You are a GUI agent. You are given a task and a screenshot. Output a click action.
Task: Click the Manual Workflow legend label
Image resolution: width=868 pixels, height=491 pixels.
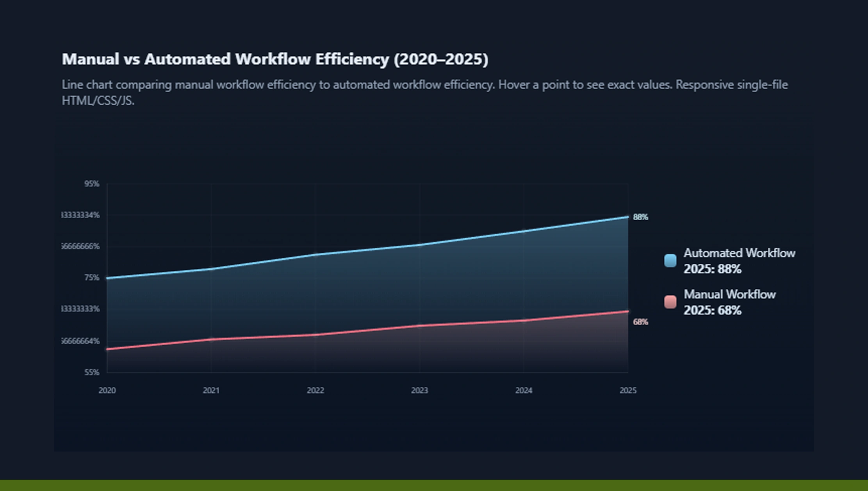729,295
